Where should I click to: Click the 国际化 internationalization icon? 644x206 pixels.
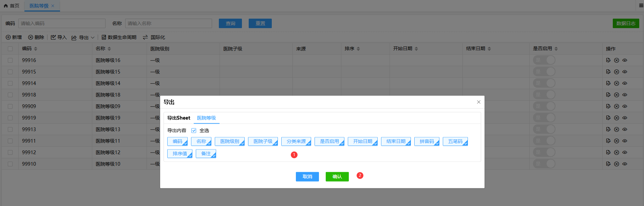tap(145, 37)
